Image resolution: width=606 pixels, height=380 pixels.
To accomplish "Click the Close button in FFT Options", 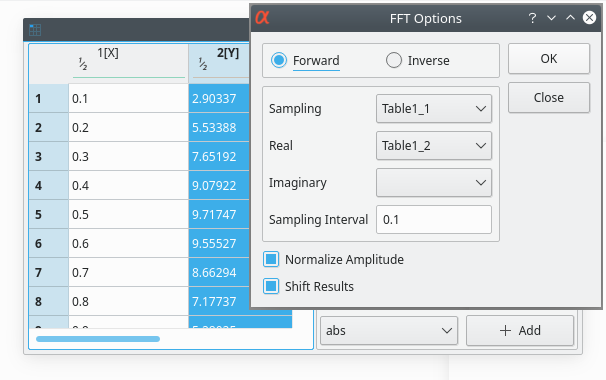I will [x=549, y=97].
